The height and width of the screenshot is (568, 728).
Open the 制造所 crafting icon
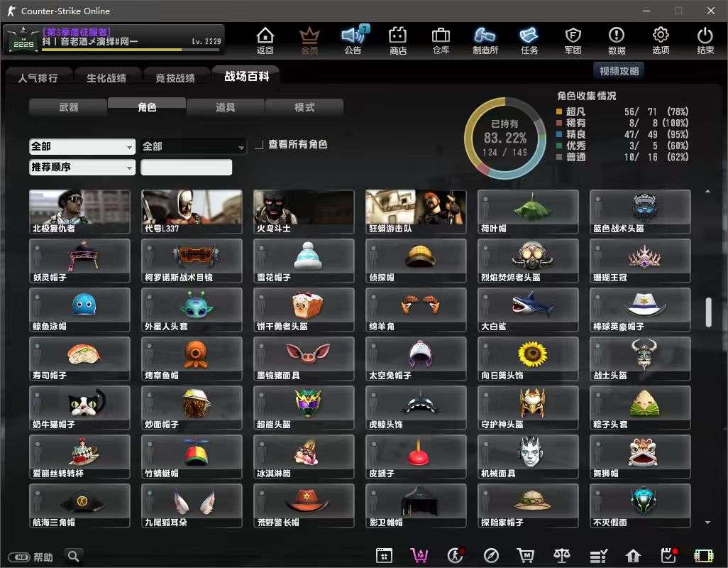(x=485, y=40)
